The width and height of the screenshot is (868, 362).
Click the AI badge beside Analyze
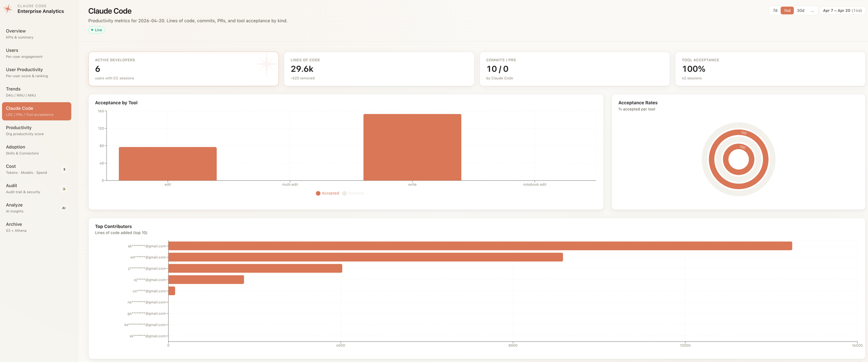tap(64, 208)
